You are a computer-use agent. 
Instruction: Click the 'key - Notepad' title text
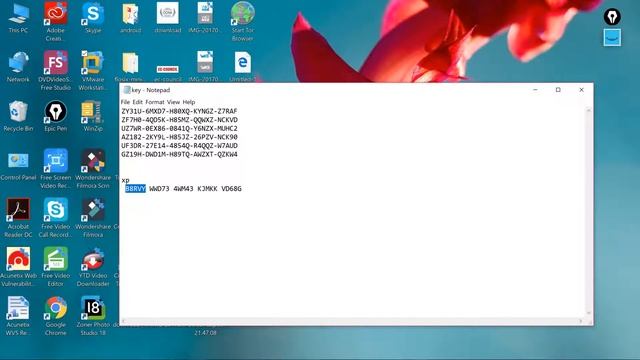(151, 90)
